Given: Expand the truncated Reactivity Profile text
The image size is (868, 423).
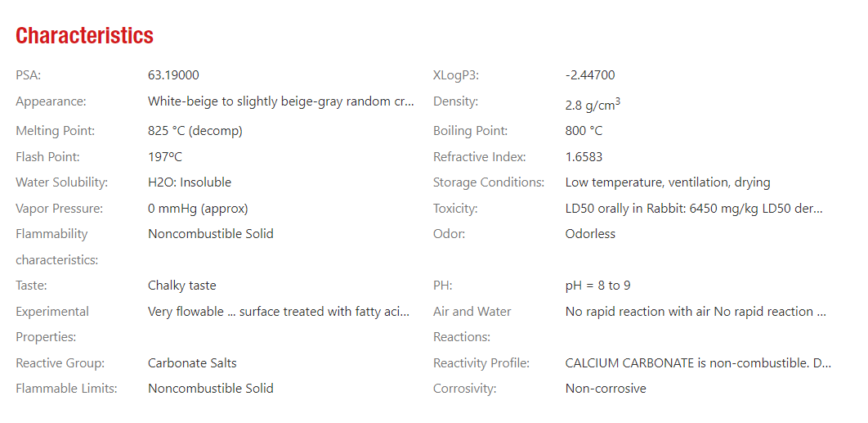Looking at the screenshot, I should [697, 362].
